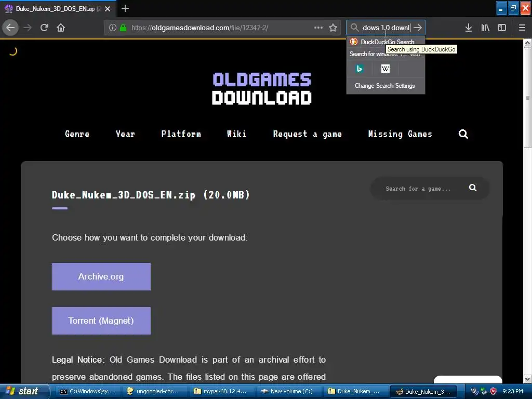Submit search with the arrow button

pos(418,28)
